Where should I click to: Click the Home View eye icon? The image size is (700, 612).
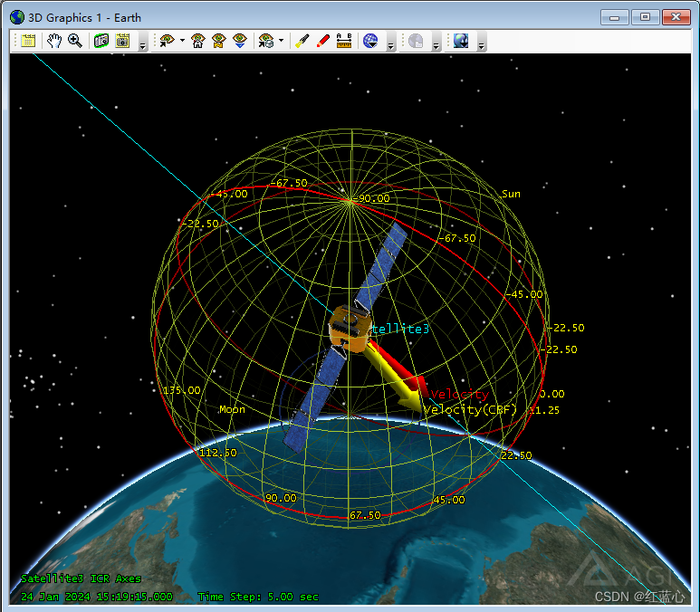tap(197, 41)
